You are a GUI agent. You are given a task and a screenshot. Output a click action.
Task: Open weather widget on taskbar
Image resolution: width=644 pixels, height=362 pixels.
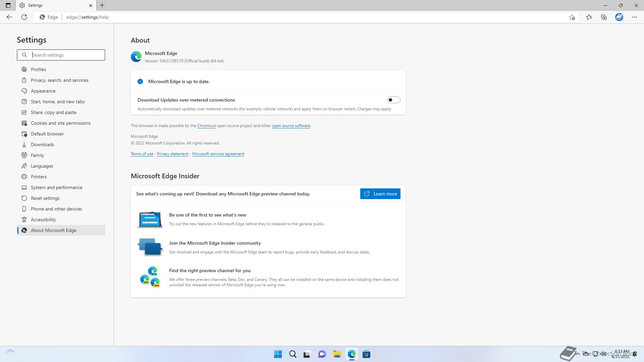pos(10,352)
